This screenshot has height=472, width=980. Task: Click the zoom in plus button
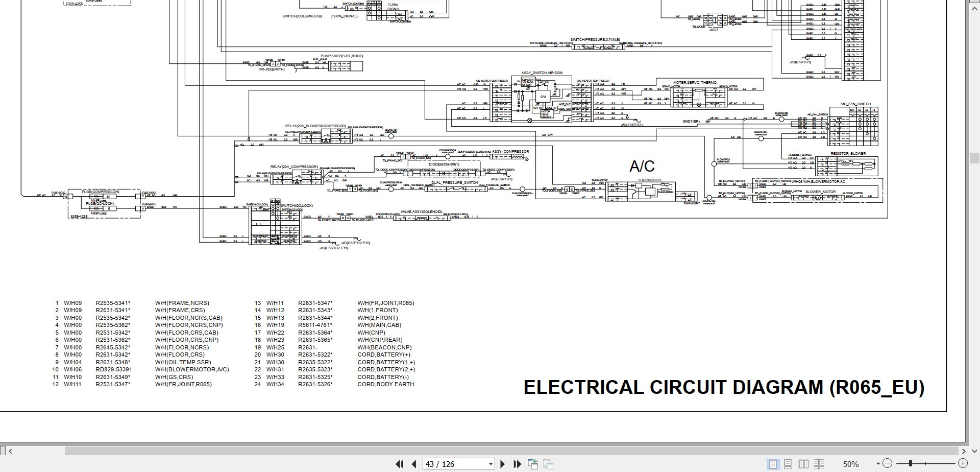click(963, 463)
